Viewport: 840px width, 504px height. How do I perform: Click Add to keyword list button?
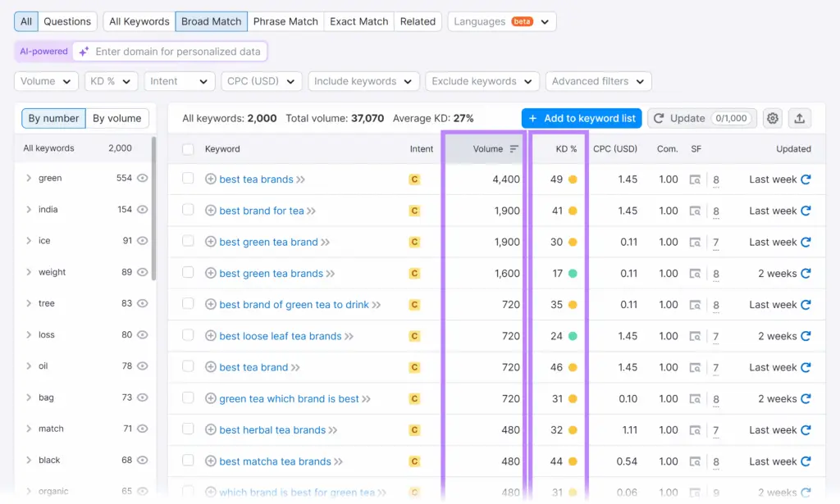tap(582, 118)
